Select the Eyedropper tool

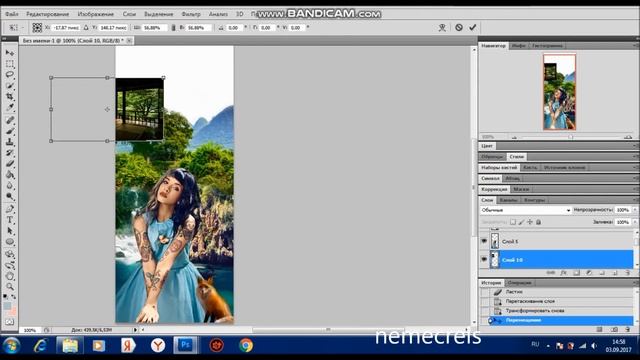click(x=10, y=108)
